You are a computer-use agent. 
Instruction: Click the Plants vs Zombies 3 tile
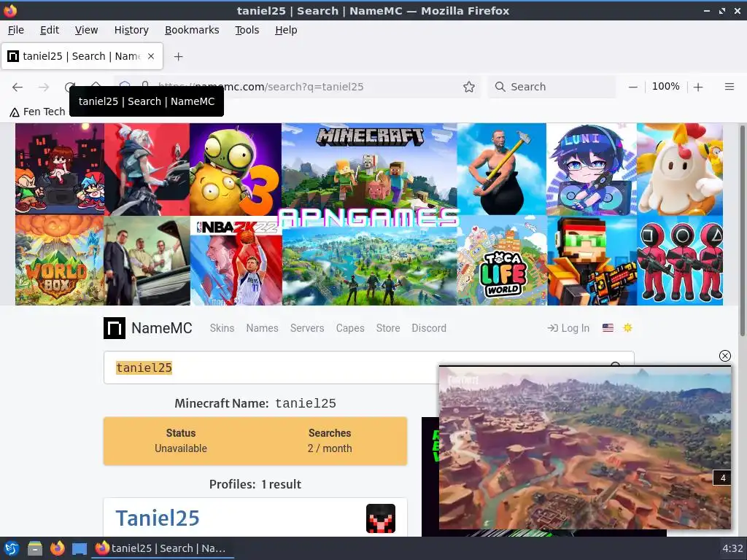(236, 169)
